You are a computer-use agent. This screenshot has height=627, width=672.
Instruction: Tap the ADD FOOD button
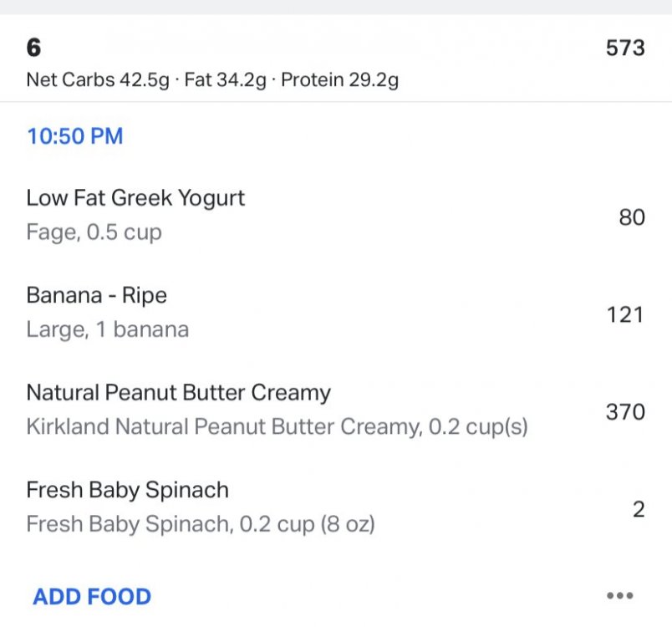click(x=92, y=597)
